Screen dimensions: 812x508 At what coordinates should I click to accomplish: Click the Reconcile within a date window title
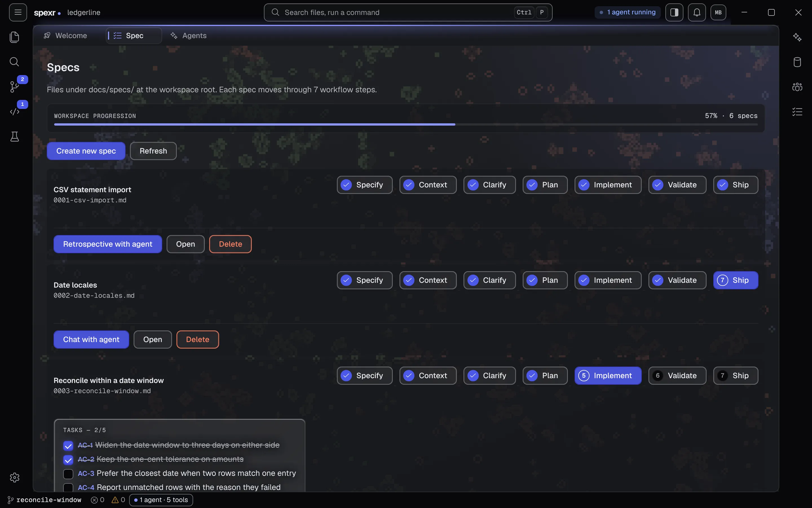pos(108,380)
